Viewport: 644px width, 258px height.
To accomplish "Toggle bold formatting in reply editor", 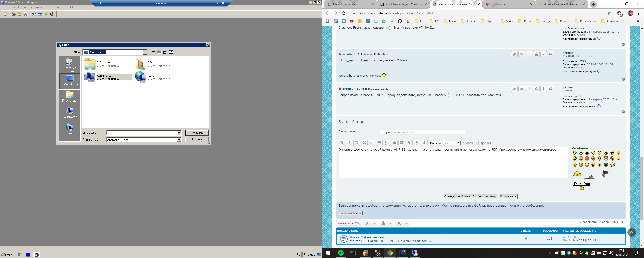I will click(x=342, y=143).
